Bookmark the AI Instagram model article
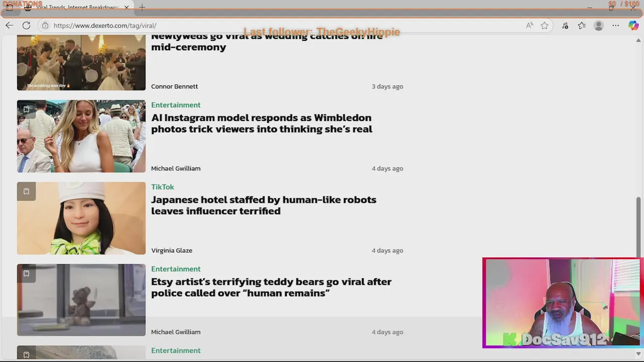The height and width of the screenshot is (362, 644). (x=26, y=109)
